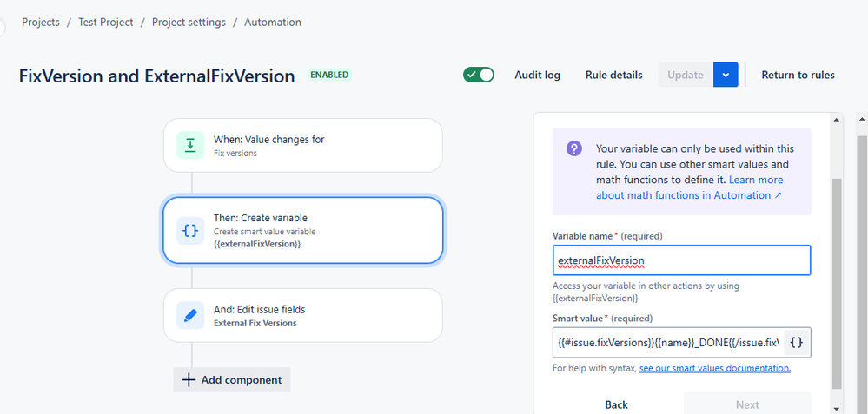
Task: Click the curly braces Create variable icon
Action: tap(190, 231)
